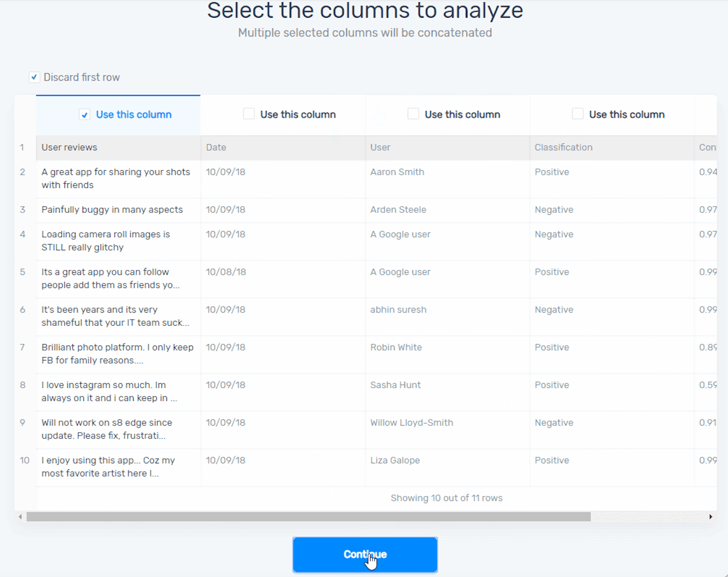Click review 'Painfully buggy in many aspects'

(112, 210)
